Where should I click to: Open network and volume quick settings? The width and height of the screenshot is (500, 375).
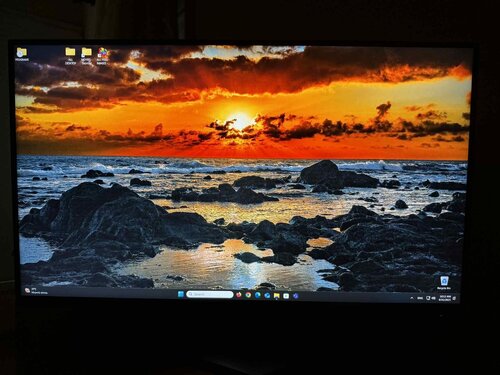431,298
